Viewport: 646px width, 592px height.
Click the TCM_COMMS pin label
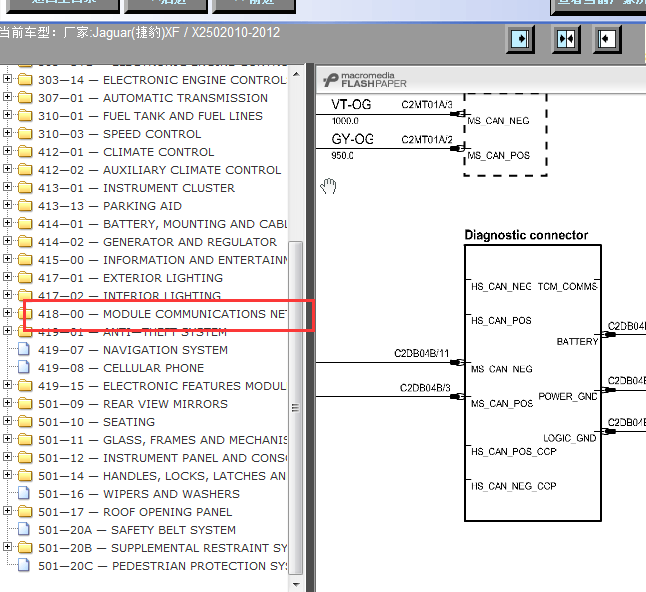tap(567, 286)
